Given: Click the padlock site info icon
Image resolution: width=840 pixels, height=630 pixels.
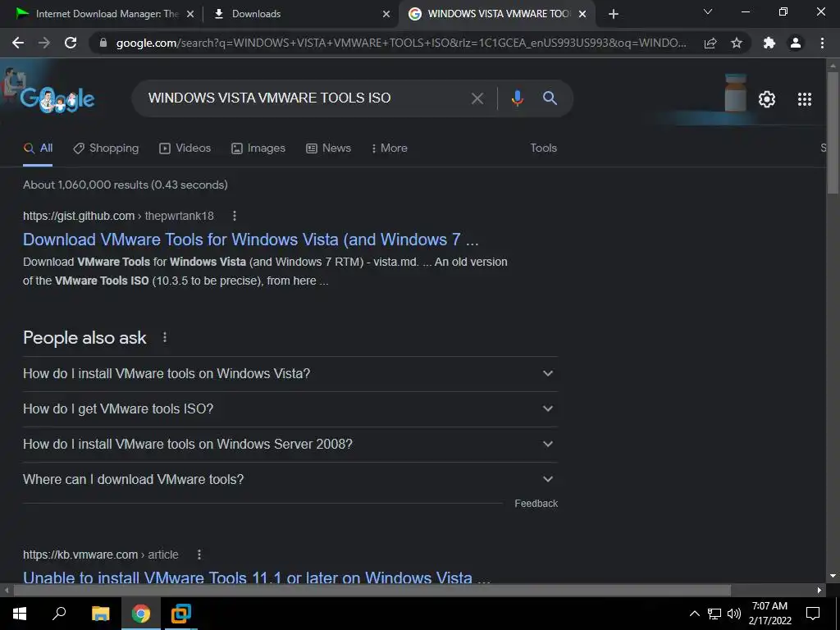Looking at the screenshot, I should (x=103, y=43).
